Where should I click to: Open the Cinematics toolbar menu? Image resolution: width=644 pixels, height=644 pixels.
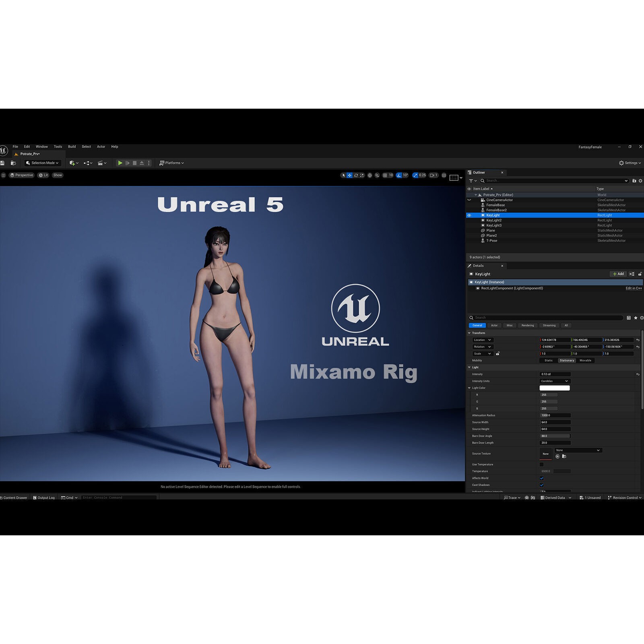100,163
